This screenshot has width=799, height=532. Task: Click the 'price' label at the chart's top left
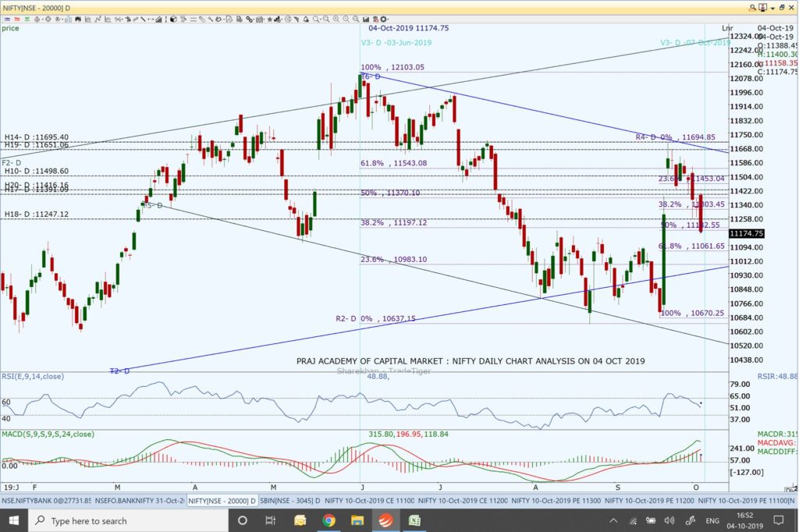coord(10,28)
